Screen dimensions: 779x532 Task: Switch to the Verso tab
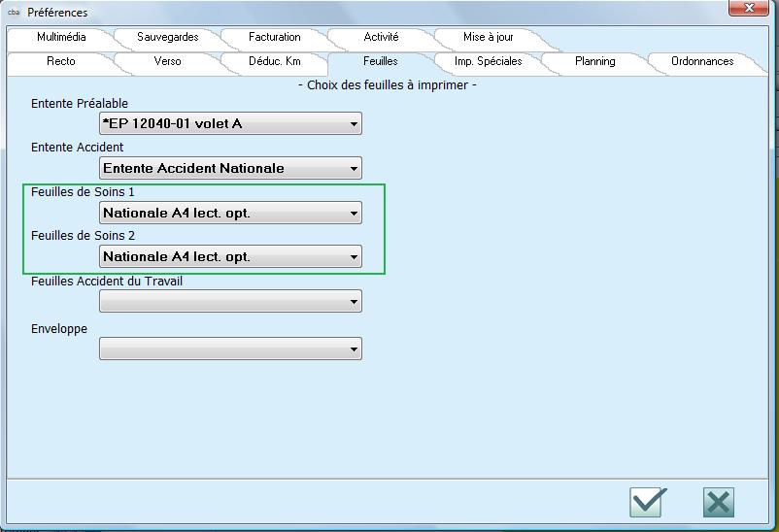pos(167,61)
